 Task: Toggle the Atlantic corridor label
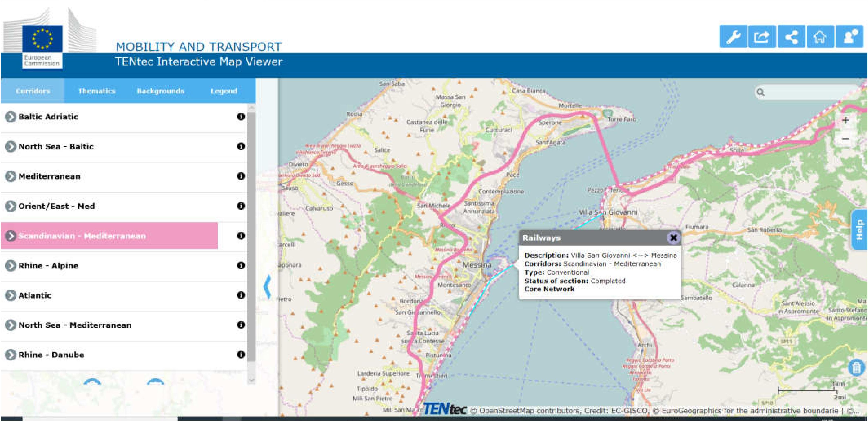point(35,295)
